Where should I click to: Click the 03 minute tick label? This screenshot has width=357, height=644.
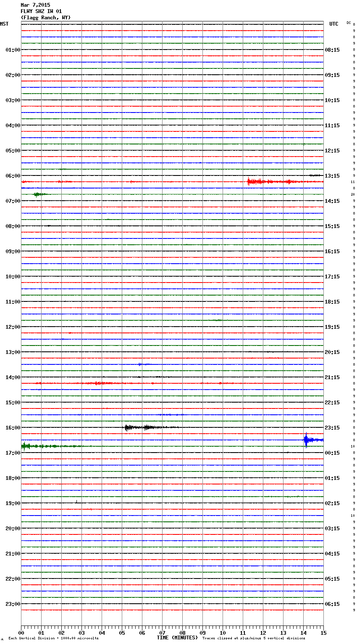[81, 633]
